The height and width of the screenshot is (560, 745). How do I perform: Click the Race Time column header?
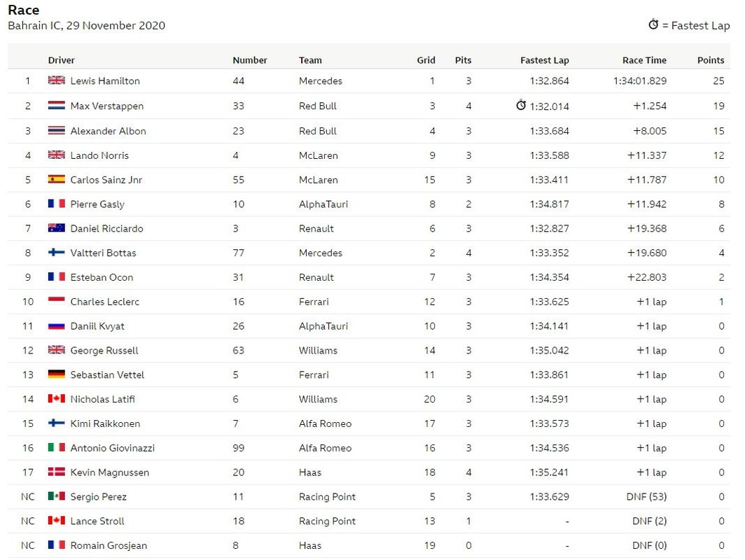(x=644, y=60)
